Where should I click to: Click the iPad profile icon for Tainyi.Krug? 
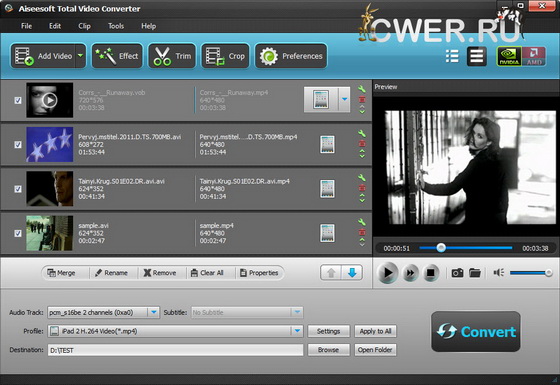click(x=327, y=189)
